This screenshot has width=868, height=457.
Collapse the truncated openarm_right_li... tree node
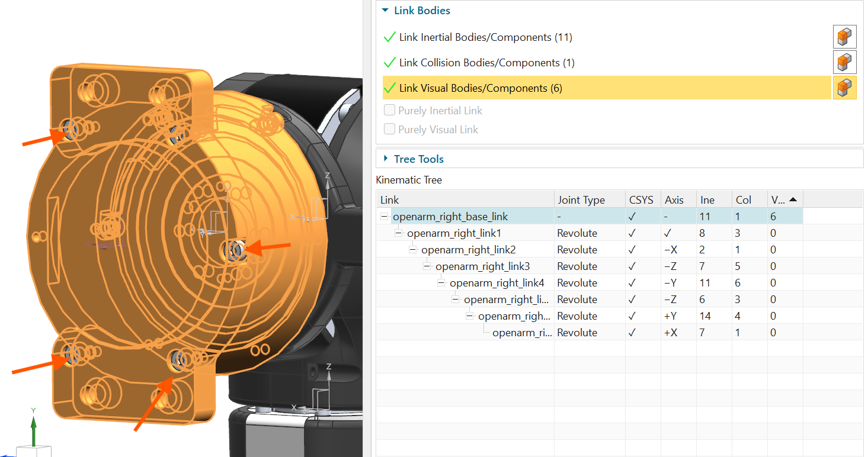456,300
